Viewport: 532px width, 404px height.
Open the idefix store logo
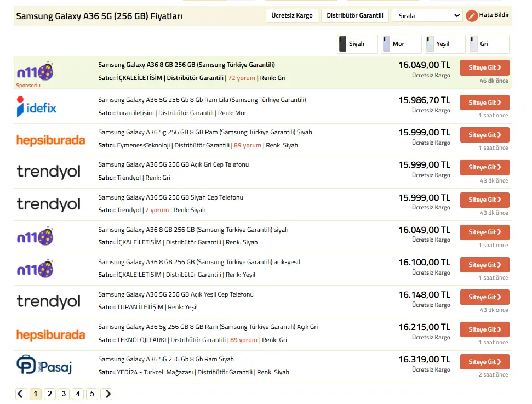(36, 106)
